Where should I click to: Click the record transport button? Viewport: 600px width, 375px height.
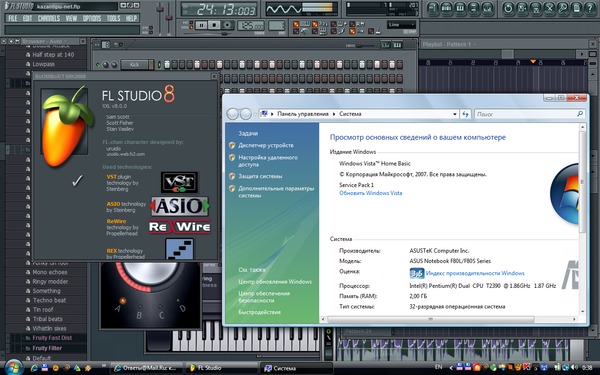click(x=228, y=26)
